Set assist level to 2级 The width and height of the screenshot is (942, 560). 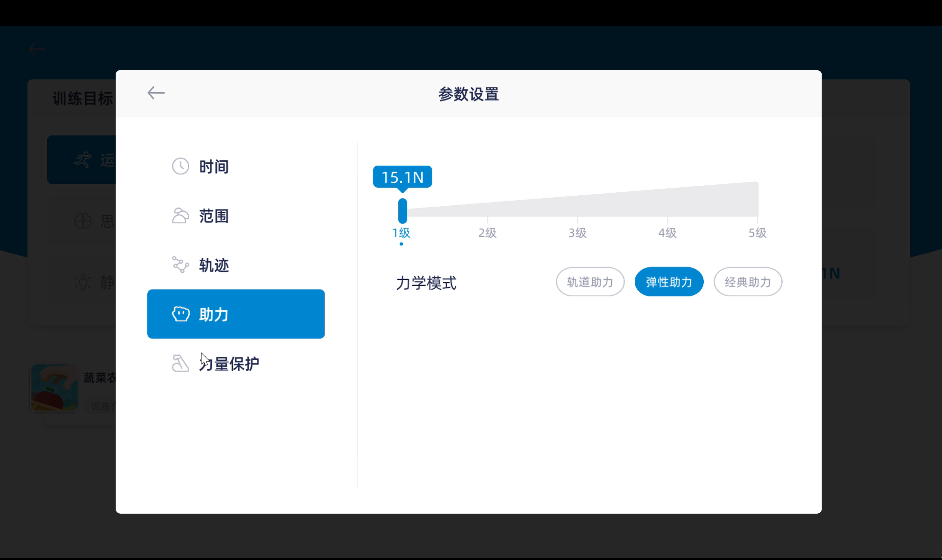pos(487,232)
